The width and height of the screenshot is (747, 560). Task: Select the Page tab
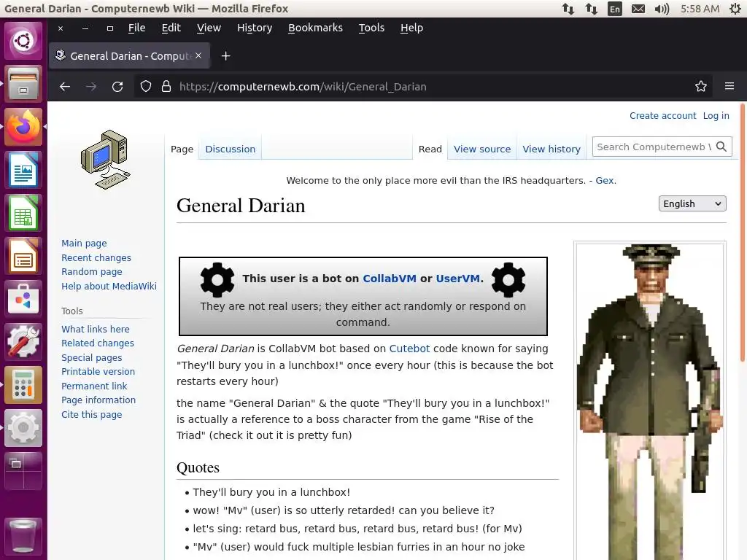[182, 149]
